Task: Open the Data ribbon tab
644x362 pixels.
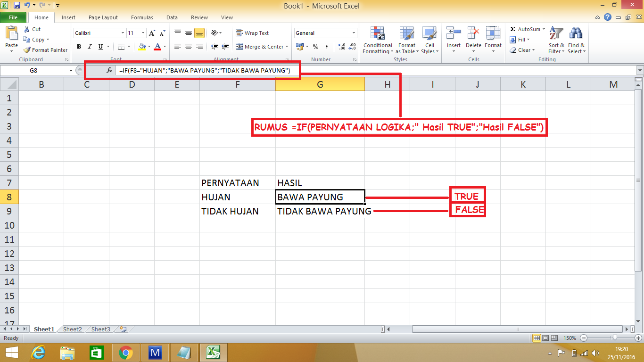Action: click(x=172, y=17)
